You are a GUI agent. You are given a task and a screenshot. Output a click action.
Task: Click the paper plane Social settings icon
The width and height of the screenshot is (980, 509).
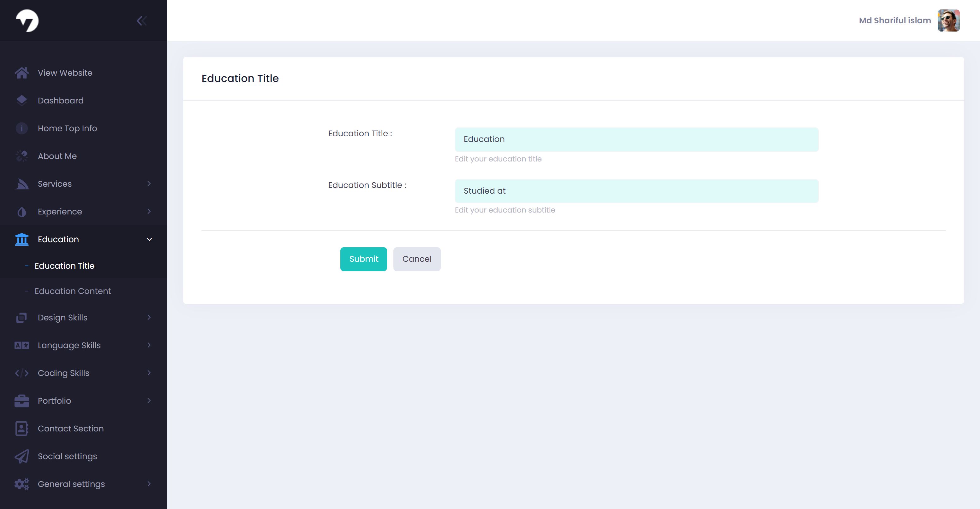pos(22,456)
